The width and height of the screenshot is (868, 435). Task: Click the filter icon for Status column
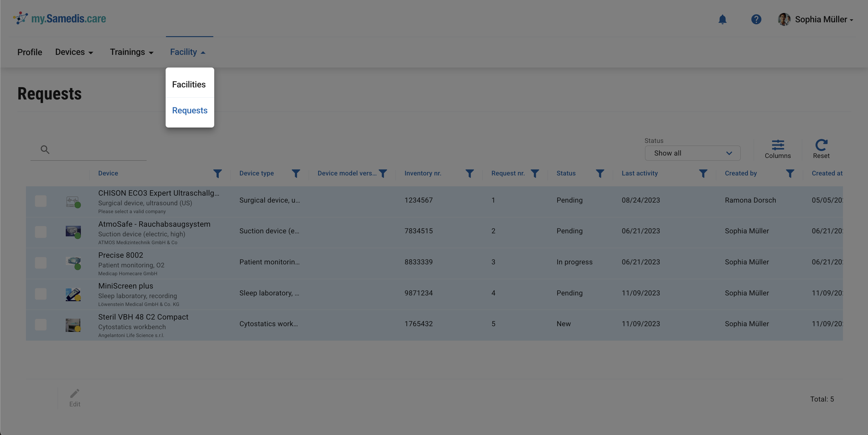(599, 173)
